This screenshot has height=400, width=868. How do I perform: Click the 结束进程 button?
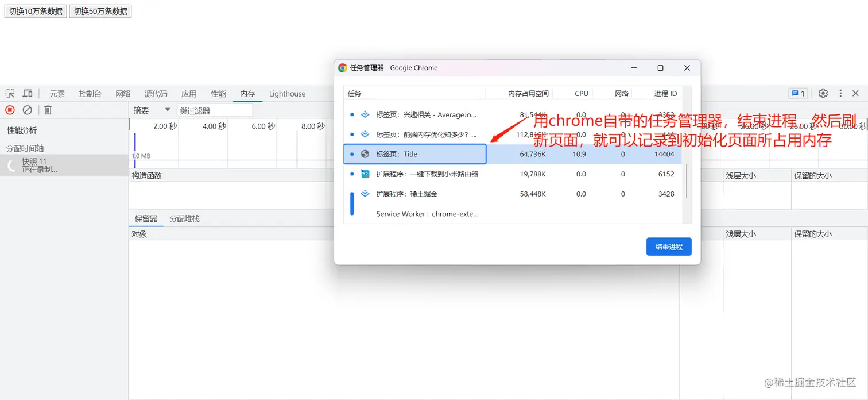pos(669,247)
